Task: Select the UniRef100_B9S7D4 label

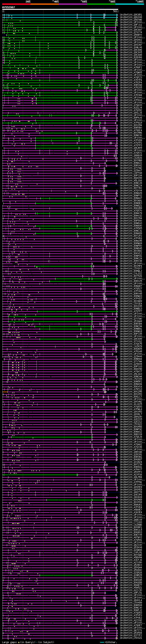Action: [x=131, y=218]
